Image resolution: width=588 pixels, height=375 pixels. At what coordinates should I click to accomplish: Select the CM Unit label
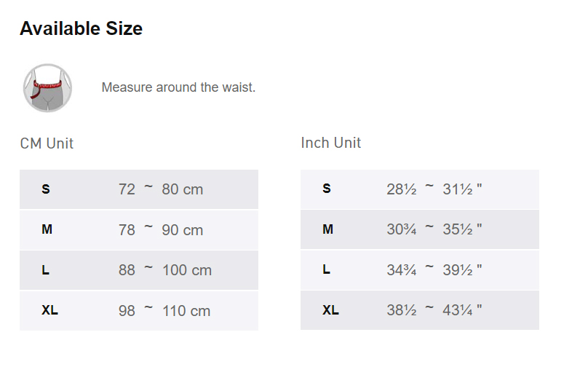coord(47,143)
